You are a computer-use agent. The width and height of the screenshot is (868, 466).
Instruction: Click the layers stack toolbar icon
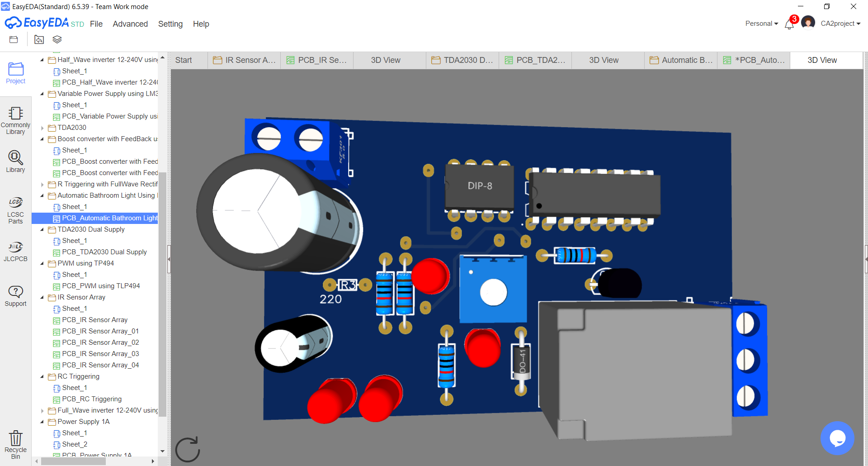tap(57, 40)
